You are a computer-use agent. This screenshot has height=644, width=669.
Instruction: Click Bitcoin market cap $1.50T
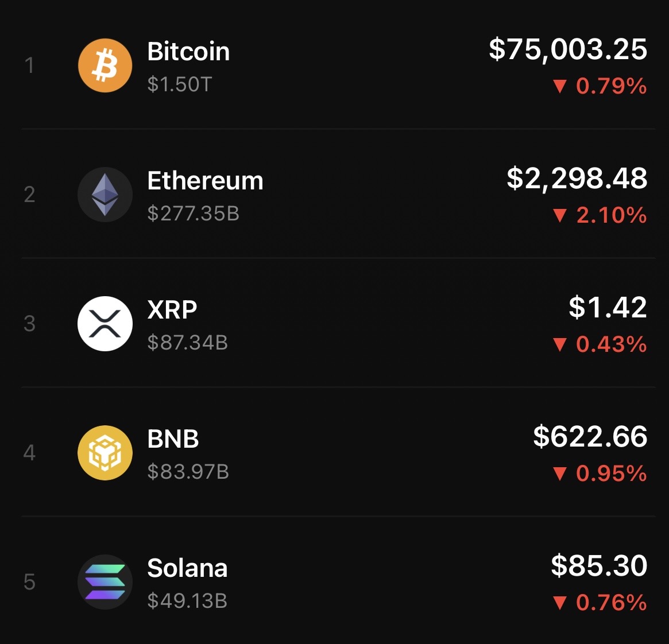click(179, 84)
